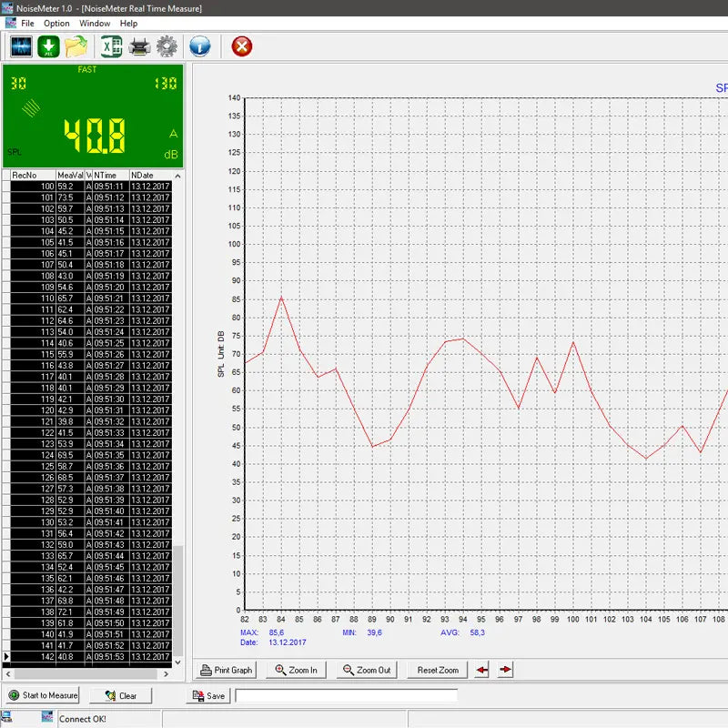Reset the graph zoom level
This screenshot has height=728, width=728.
[435, 670]
